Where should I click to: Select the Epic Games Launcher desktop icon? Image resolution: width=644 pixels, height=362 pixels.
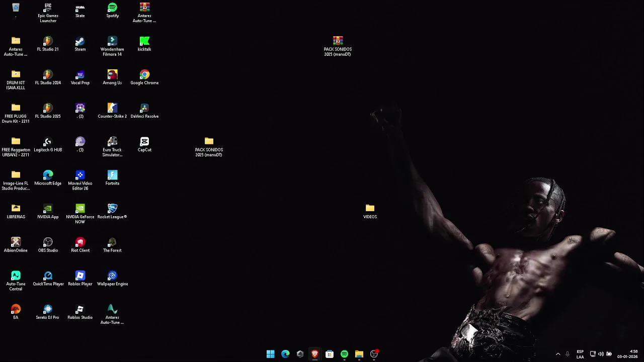[x=48, y=13]
